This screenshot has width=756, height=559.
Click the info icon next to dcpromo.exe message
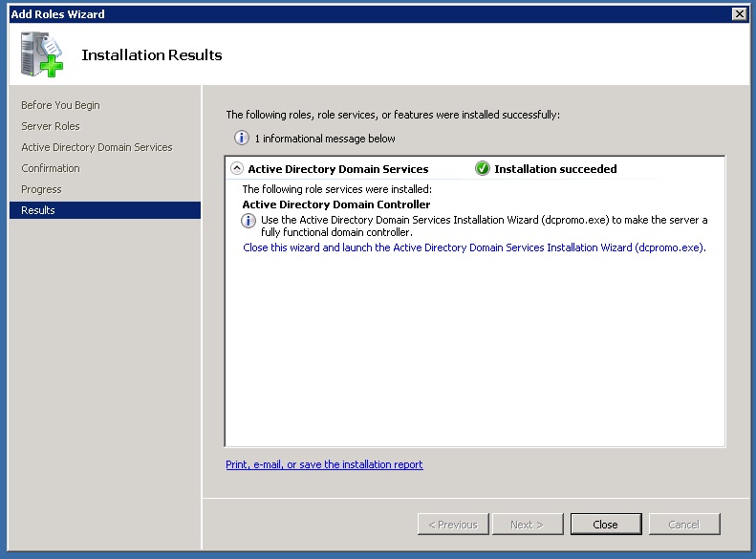(x=248, y=221)
